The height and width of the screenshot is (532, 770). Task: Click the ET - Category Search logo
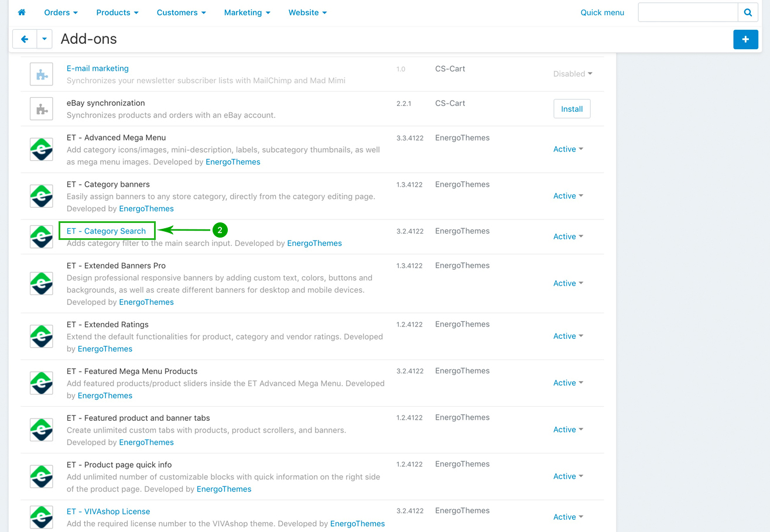[42, 236]
